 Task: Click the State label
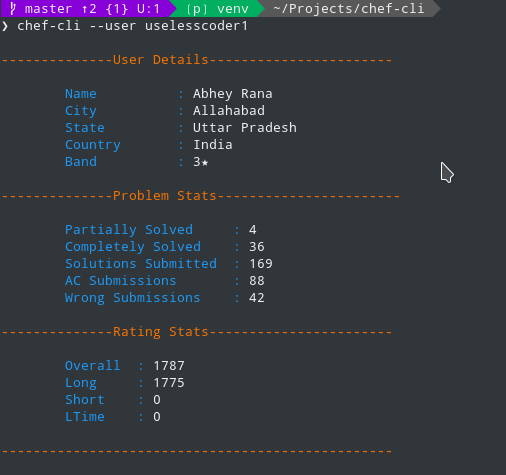click(85, 128)
